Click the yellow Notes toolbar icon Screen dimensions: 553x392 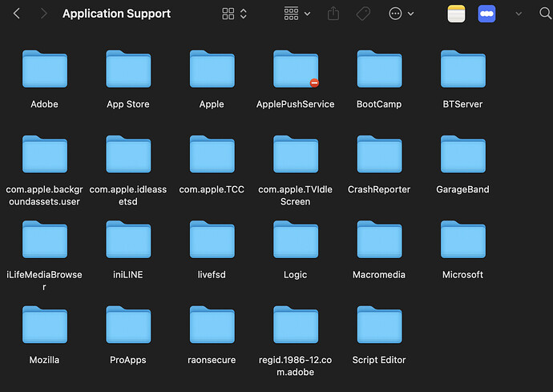456,14
